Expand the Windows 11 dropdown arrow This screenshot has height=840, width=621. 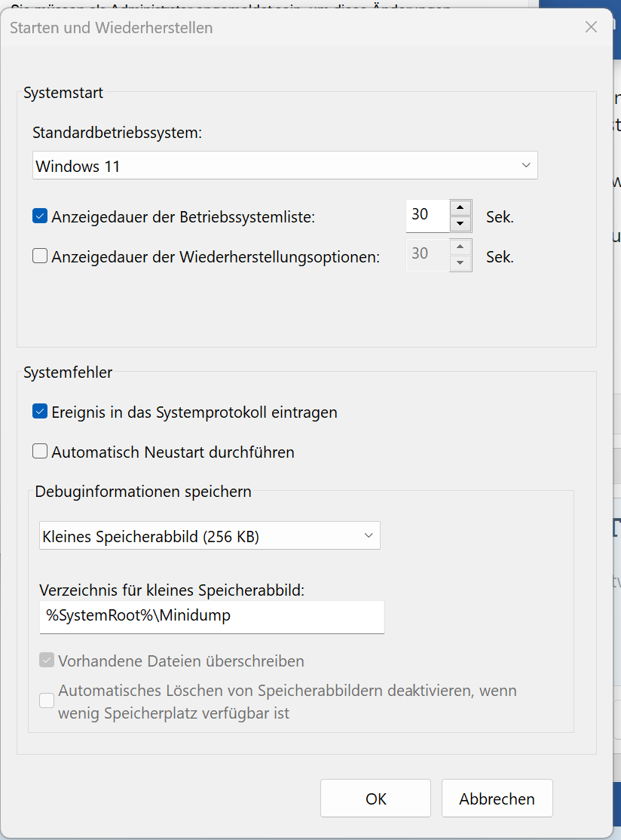pos(526,166)
